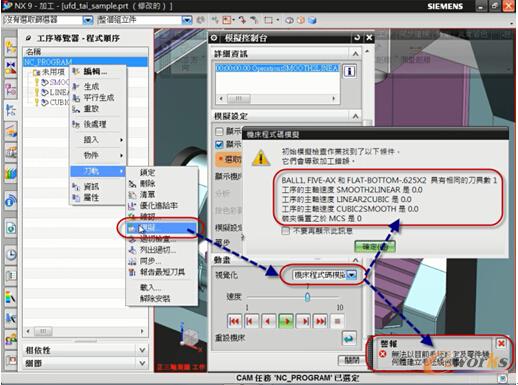Click the orange 擷取 button in simulation settings
Screen dimensions: 518x385
pyautogui.click(x=229, y=159)
